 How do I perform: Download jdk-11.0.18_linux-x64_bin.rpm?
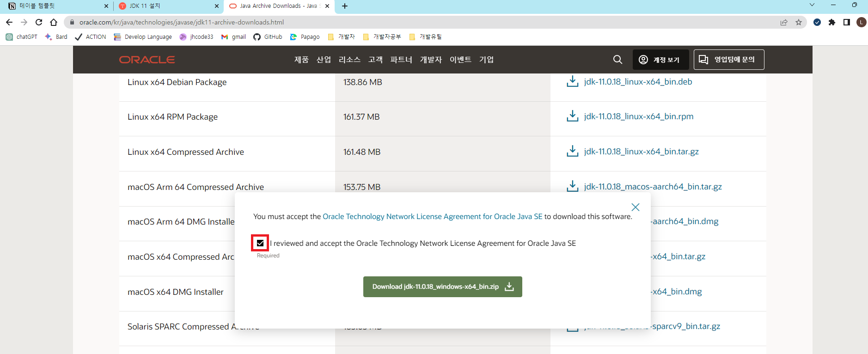point(639,116)
